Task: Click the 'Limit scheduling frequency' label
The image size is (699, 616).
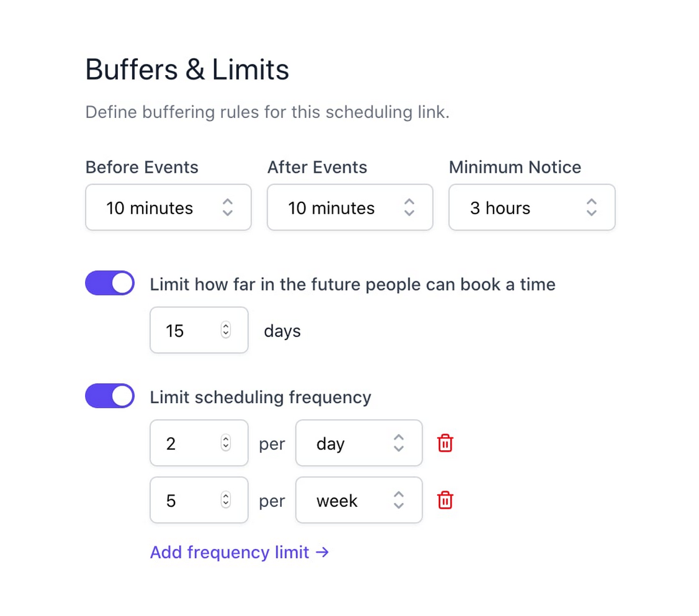Action: (x=261, y=397)
